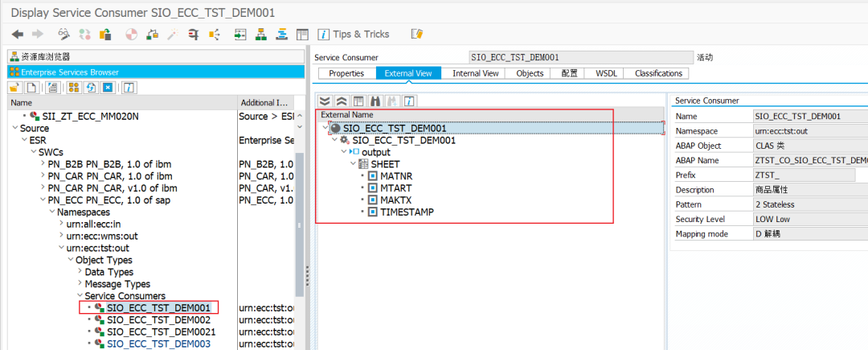Collapse the Source tree node
This screenshot has width=868, height=350.
[x=14, y=128]
